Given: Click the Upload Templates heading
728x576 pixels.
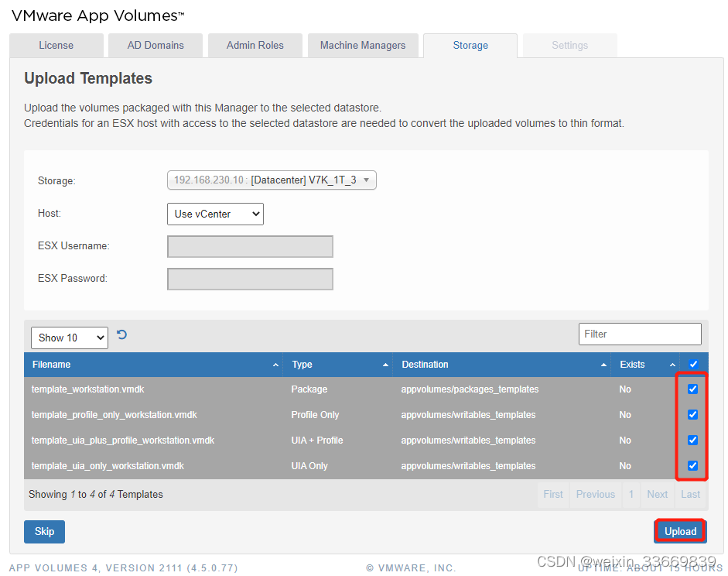Looking at the screenshot, I should point(88,78).
